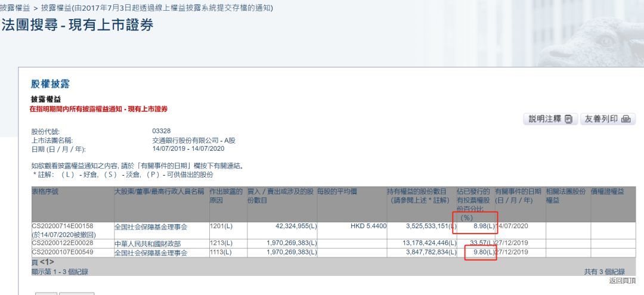Open form CS20200714E00158

63,226
